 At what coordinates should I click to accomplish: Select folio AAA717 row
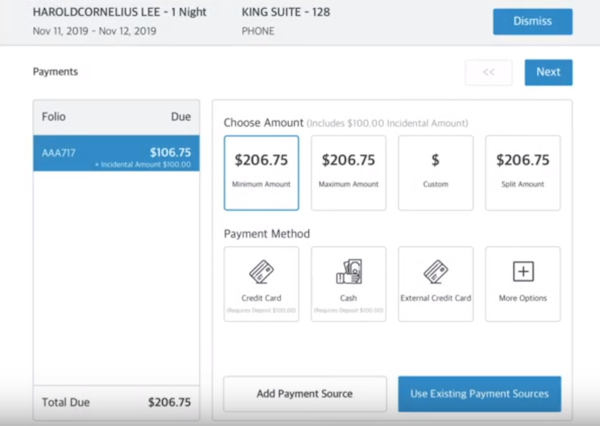click(116, 153)
